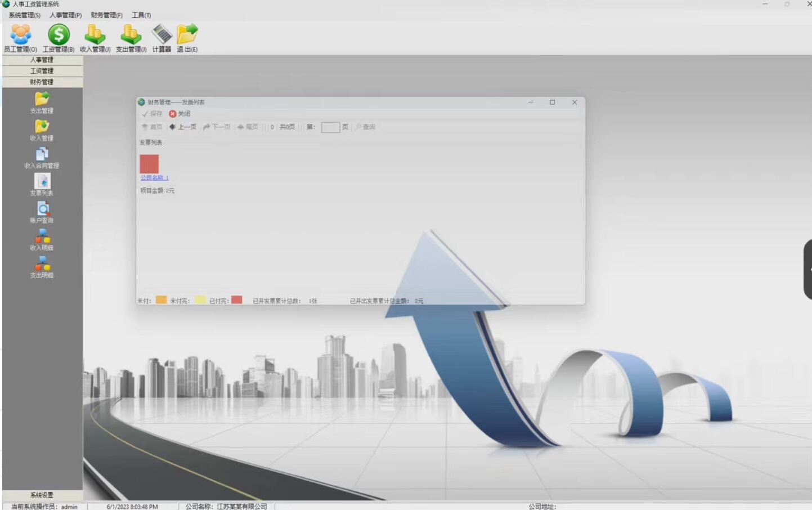Open 支出明细 in the sidebar
Screen dimensions: 812x510
tap(42, 267)
